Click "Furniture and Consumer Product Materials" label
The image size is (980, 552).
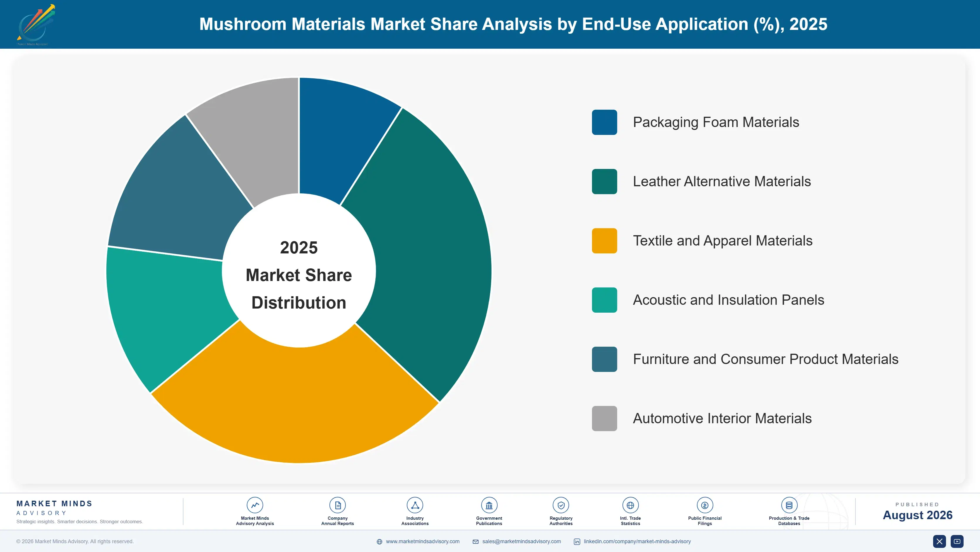pyautogui.click(x=765, y=359)
